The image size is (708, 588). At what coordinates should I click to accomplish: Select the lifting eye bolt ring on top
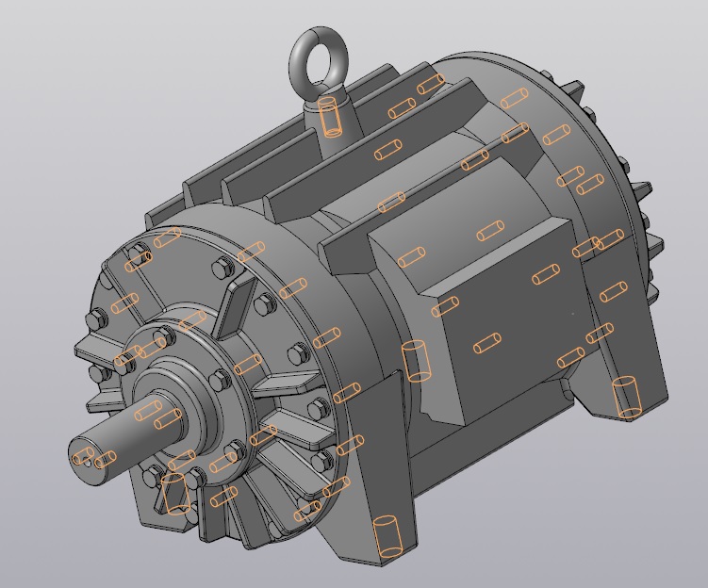pyautogui.click(x=320, y=62)
